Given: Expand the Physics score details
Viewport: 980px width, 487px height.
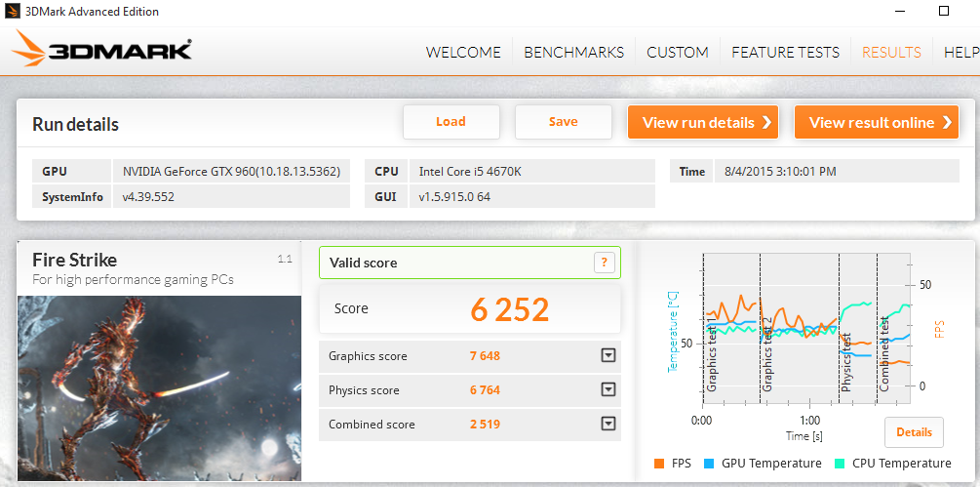Looking at the screenshot, I should tap(608, 390).
